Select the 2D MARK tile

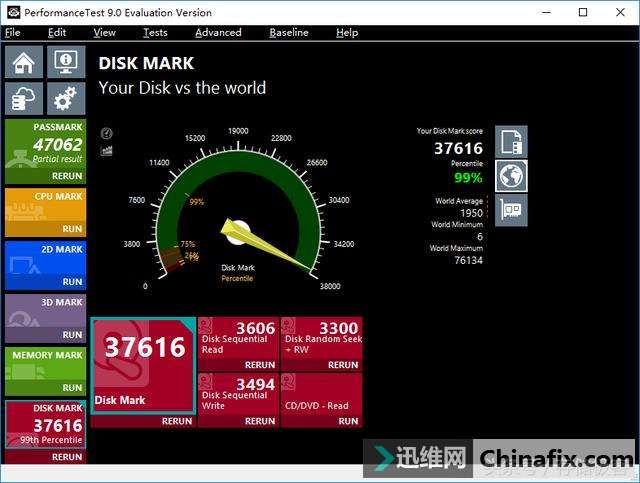click(x=46, y=265)
